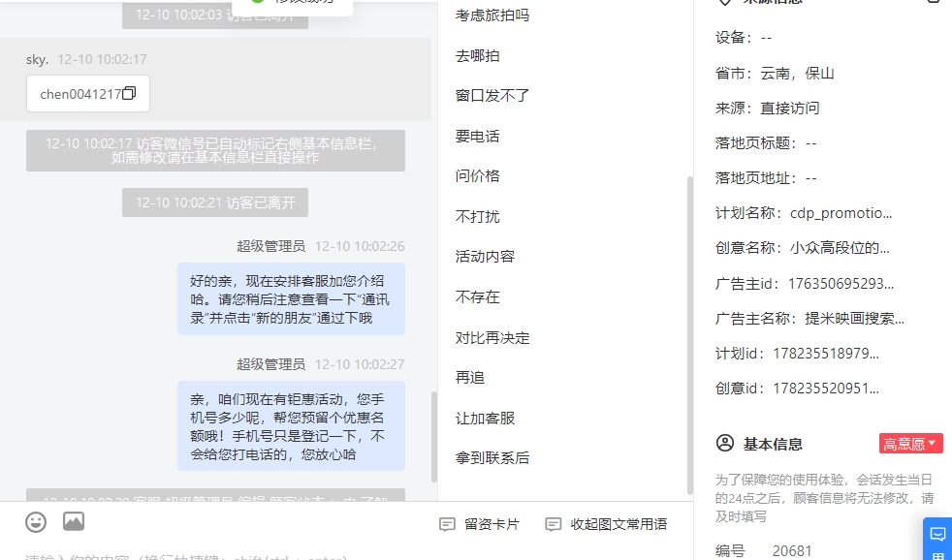Viewport: 952px width, 560px height.
Task: Select quick phrase 让加客服
Action: (485, 418)
